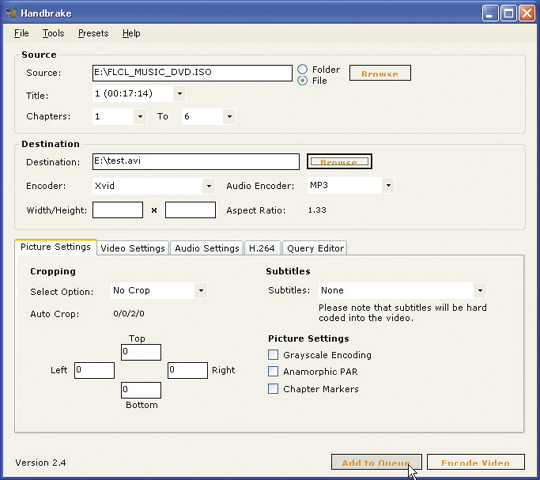
Task: Minimize the Handbrake window
Action: [x=490, y=13]
